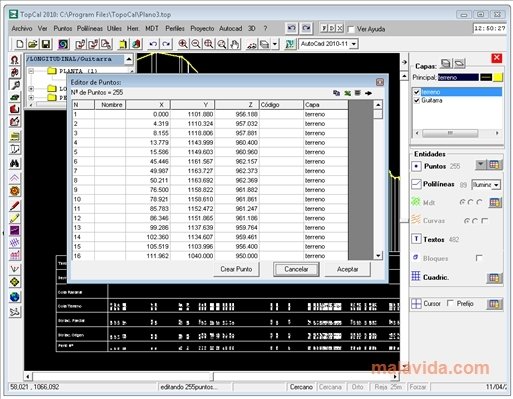The height and width of the screenshot is (399, 513).
Task: Open dropdown arrow next to layers toolbar icon
Action: (275, 44)
